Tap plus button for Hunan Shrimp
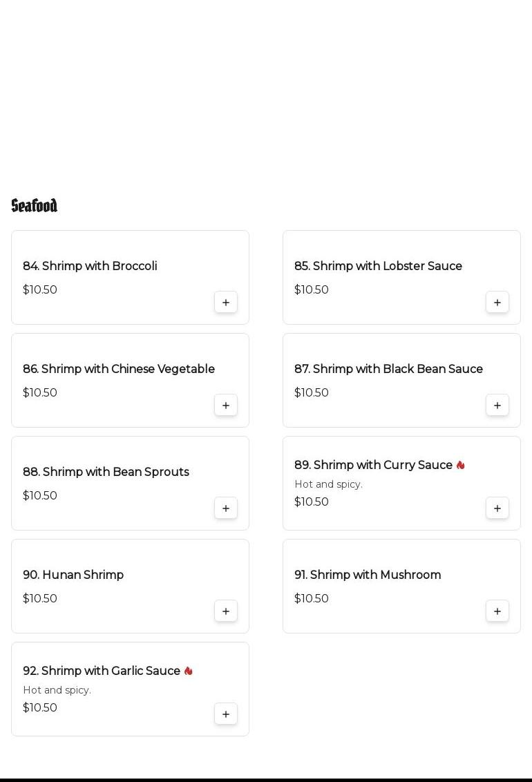 (226, 611)
